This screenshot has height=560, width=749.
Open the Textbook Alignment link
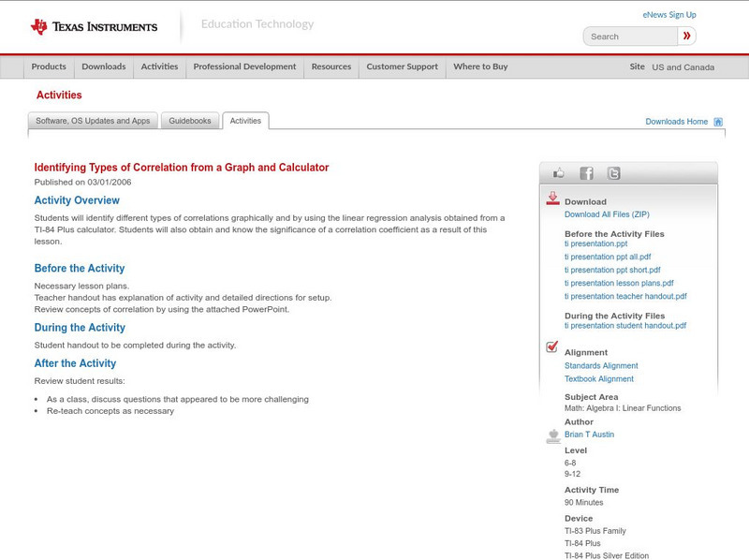(599, 379)
